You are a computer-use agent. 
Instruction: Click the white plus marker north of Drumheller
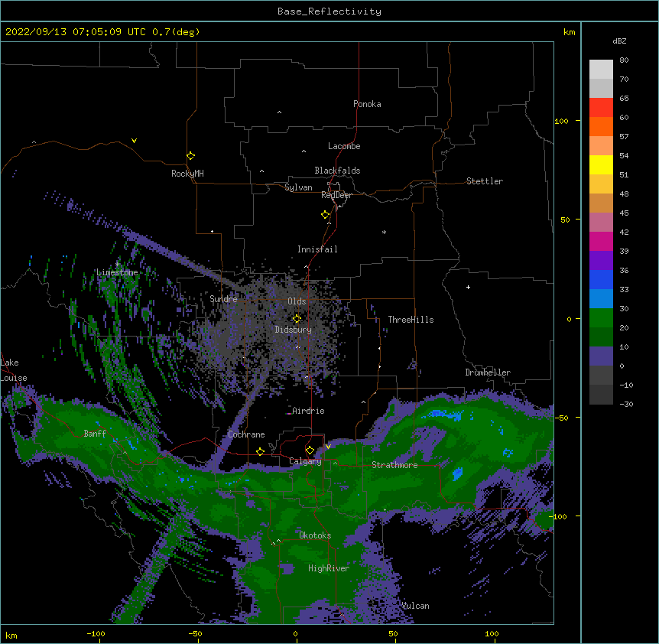(x=468, y=287)
